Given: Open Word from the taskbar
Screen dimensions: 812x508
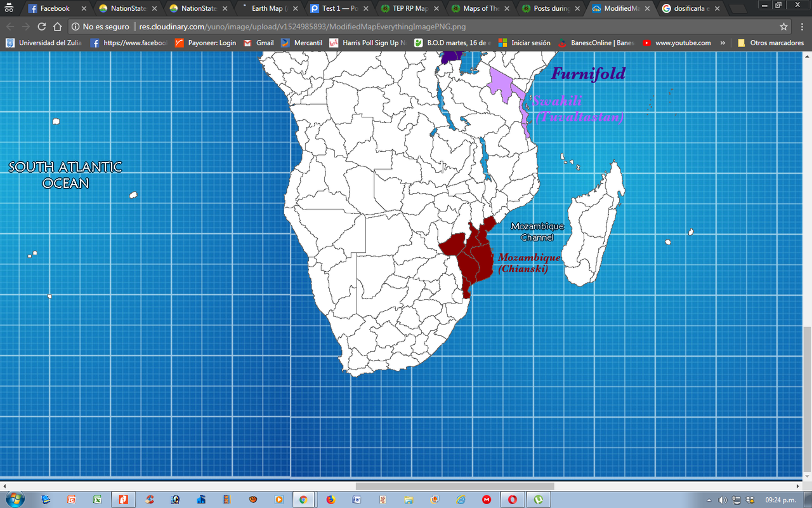Looking at the screenshot, I should click(x=357, y=499).
